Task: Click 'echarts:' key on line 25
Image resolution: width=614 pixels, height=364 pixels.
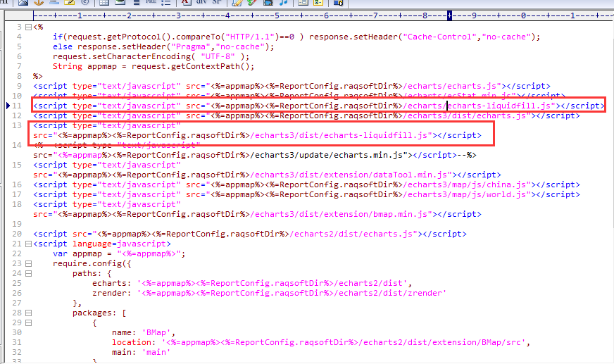Action: click(111, 283)
